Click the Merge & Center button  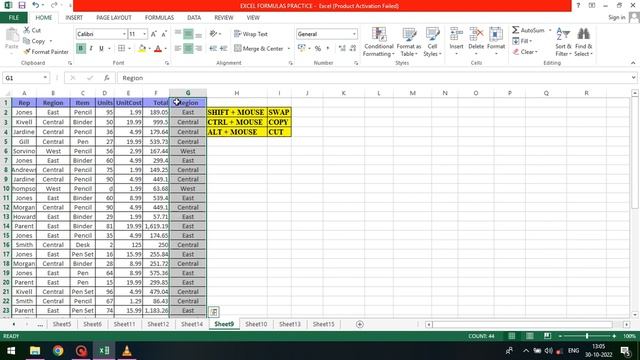point(259,49)
